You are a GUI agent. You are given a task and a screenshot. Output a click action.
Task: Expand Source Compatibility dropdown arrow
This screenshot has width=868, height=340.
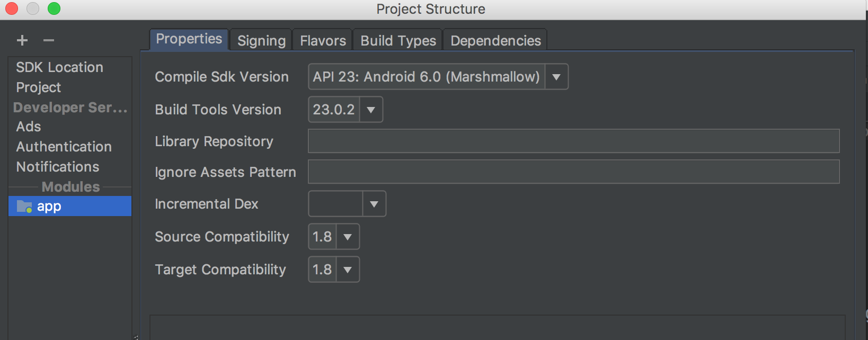tap(348, 237)
